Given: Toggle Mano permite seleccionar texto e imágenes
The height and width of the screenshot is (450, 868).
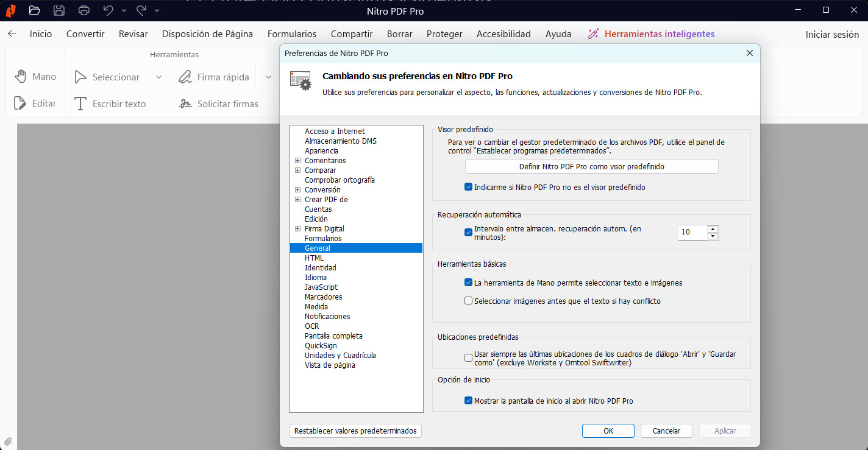Looking at the screenshot, I should coord(468,283).
